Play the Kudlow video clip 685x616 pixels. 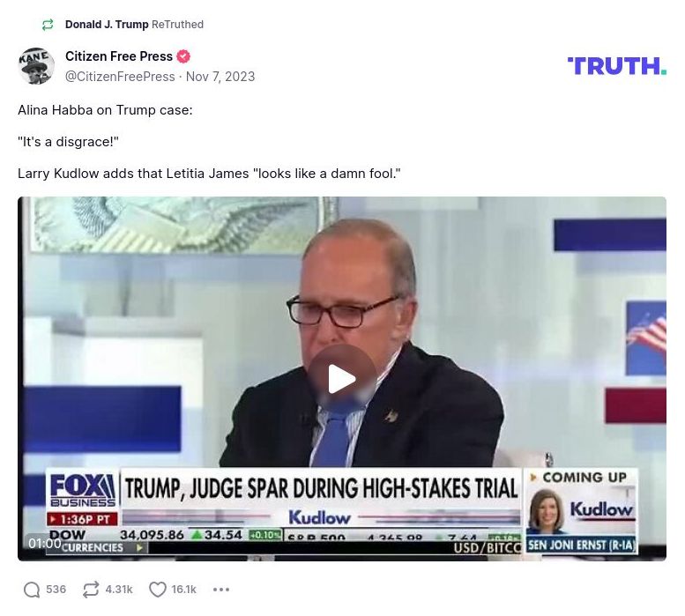coord(342,379)
